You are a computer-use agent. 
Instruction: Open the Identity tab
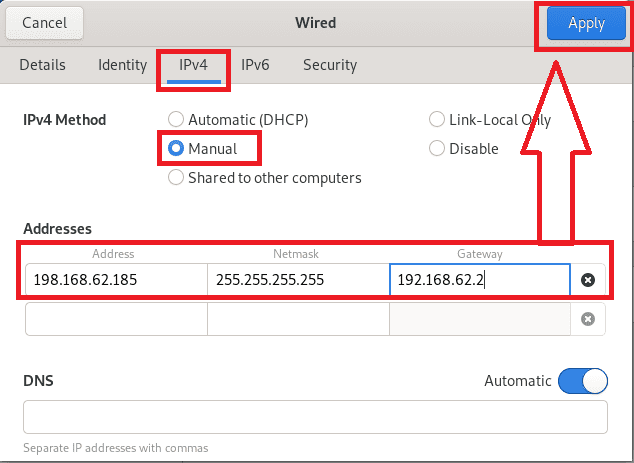pos(123,65)
